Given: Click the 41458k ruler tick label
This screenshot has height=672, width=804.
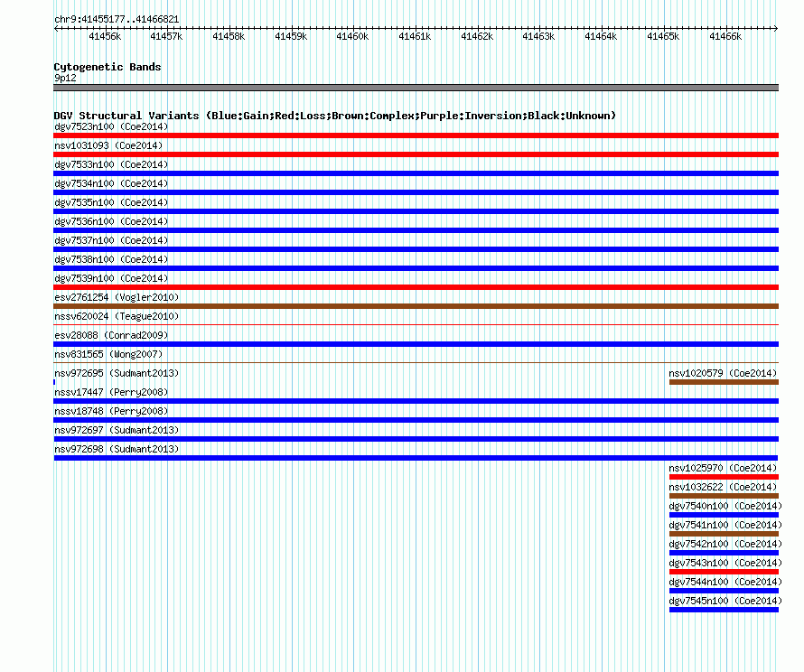Looking at the screenshot, I should coord(229,36).
